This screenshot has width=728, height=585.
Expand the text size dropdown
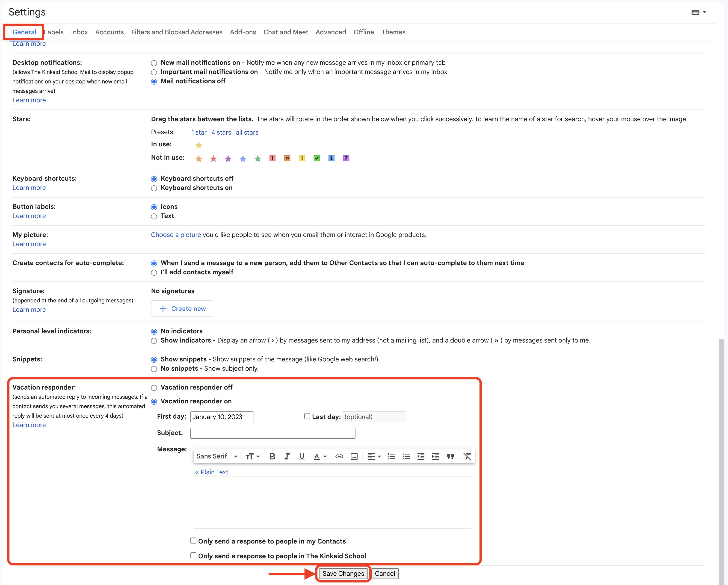(253, 456)
